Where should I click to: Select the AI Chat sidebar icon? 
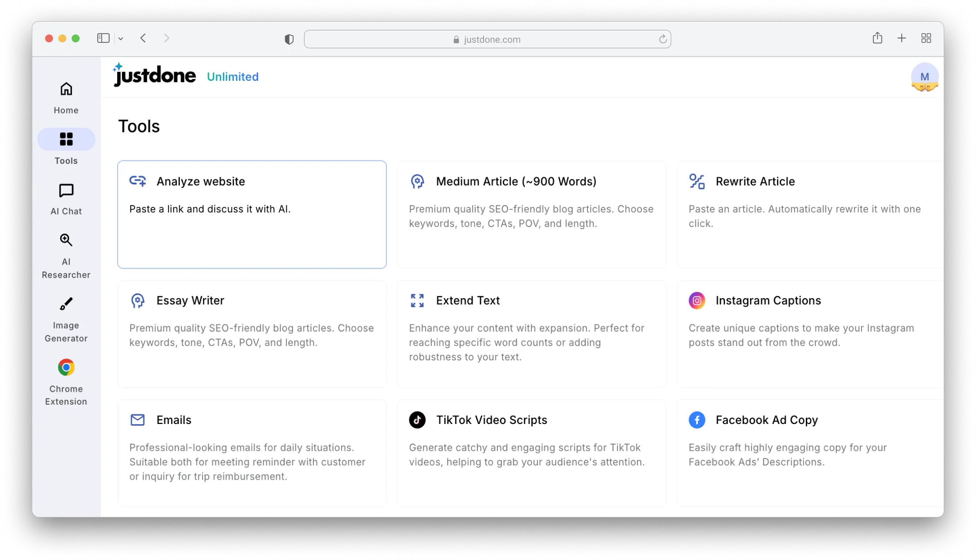click(66, 190)
